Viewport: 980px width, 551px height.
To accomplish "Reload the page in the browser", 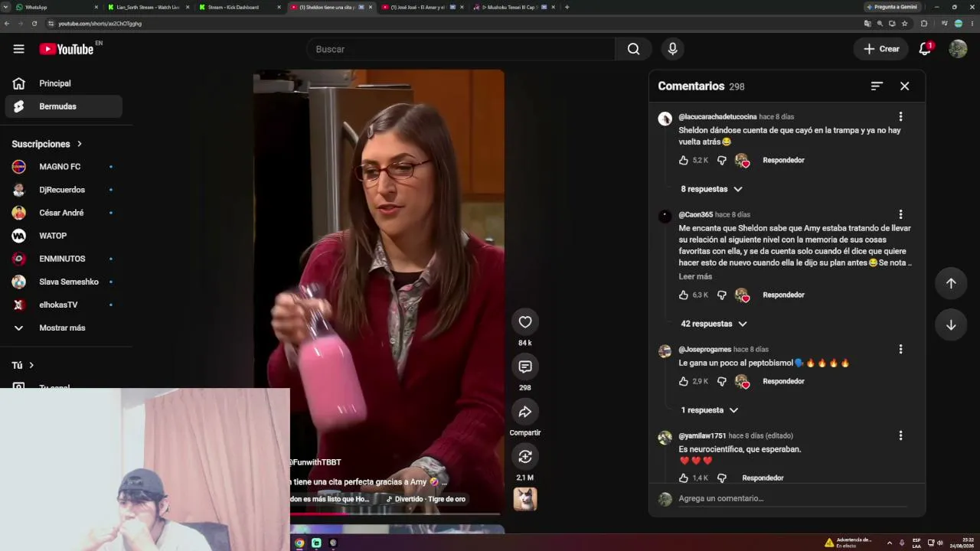I will [34, 24].
